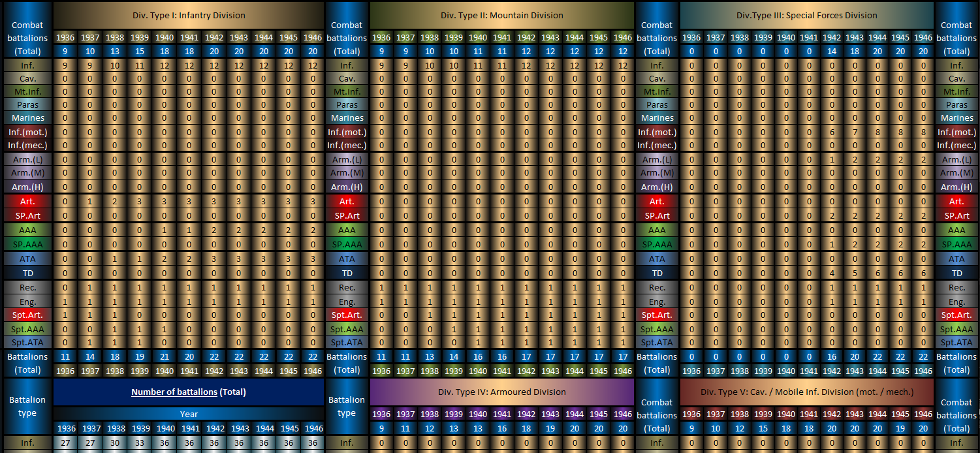Click the Special Forces Division title
The width and height of the screenshot is (980, 453).
point(806,15)
